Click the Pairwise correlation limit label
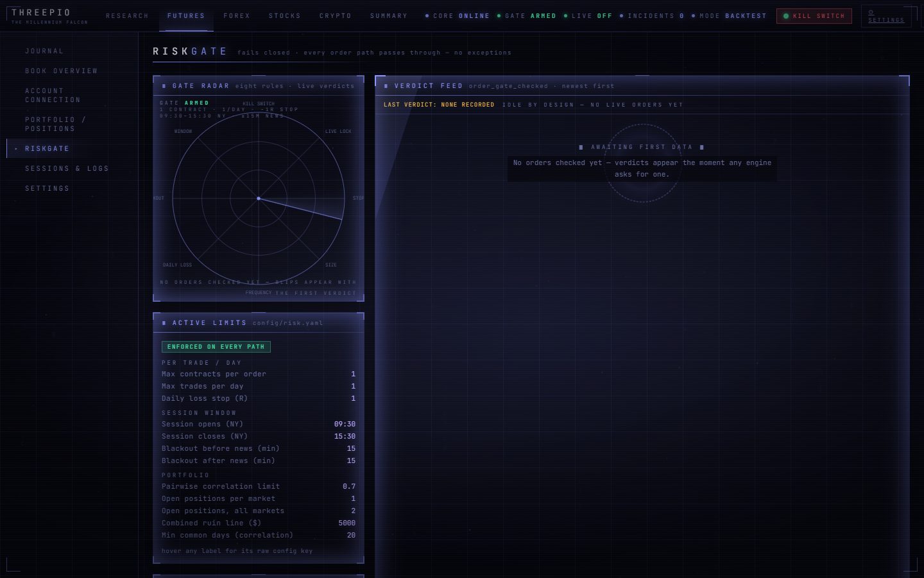 click(x=221, y=486)
